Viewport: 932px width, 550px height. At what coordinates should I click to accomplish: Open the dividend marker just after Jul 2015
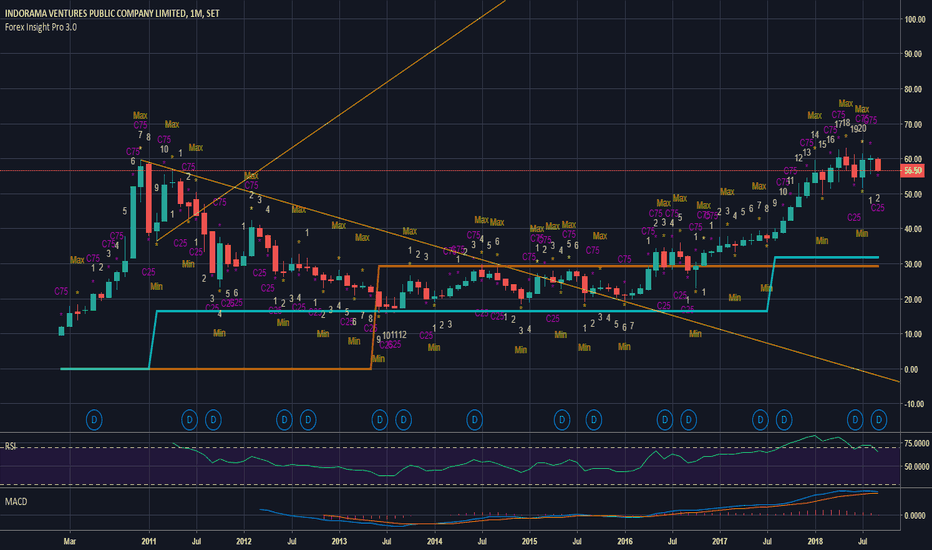coord(593,420)
